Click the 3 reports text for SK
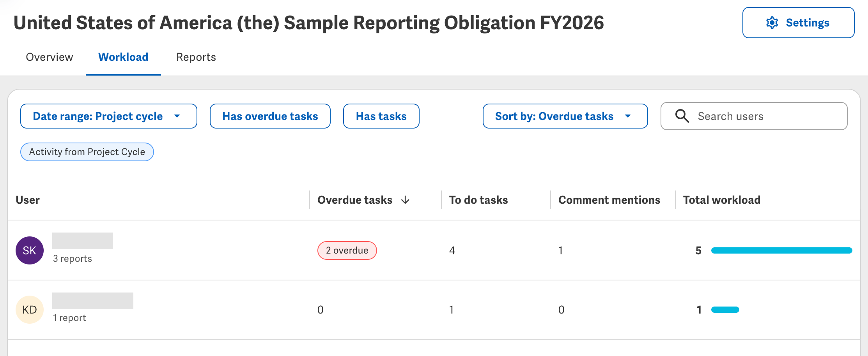The image size is (868, 356). click(73, 259)
